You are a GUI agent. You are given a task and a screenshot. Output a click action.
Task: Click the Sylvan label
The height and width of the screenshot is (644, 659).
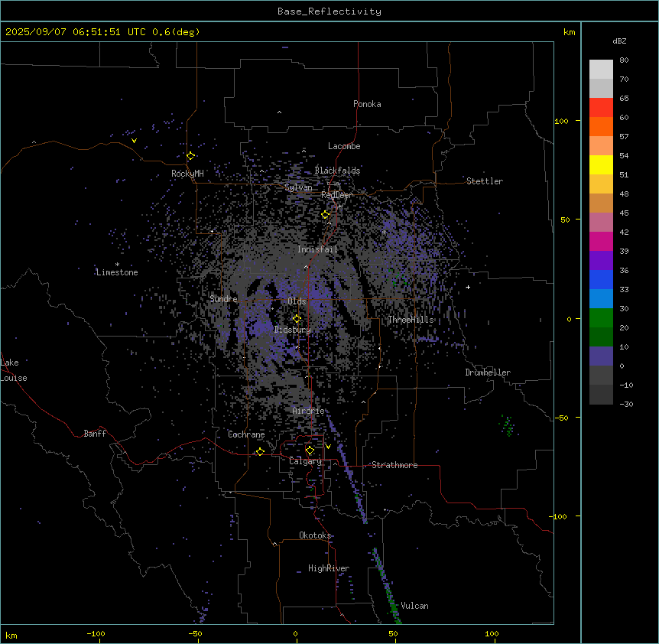click(298, 187)
